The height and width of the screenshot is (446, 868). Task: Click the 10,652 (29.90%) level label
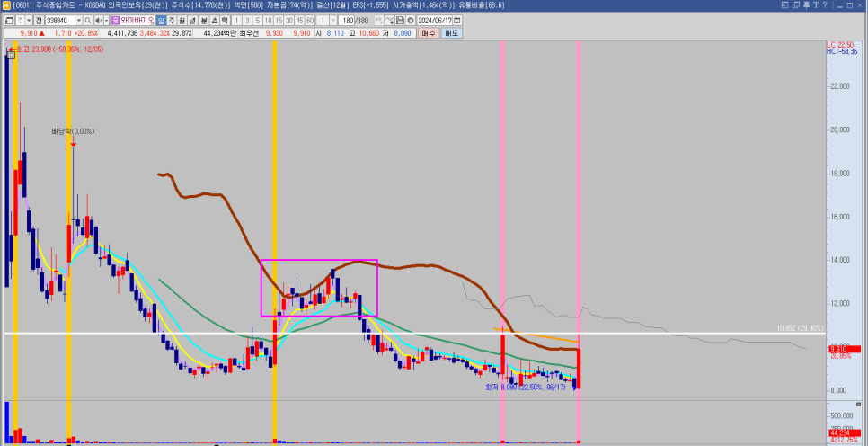[x=801, y=328]
